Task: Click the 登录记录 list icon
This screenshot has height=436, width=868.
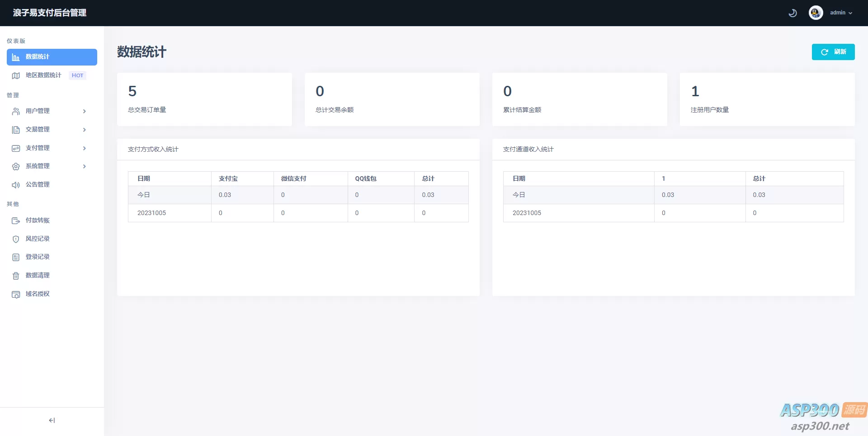Action: pos(16,257)
